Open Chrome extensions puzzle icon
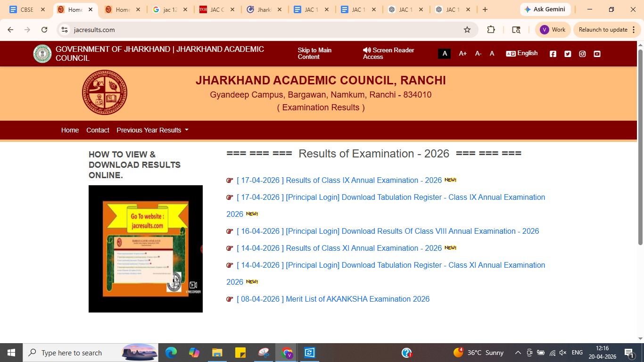 coord(491,30)
